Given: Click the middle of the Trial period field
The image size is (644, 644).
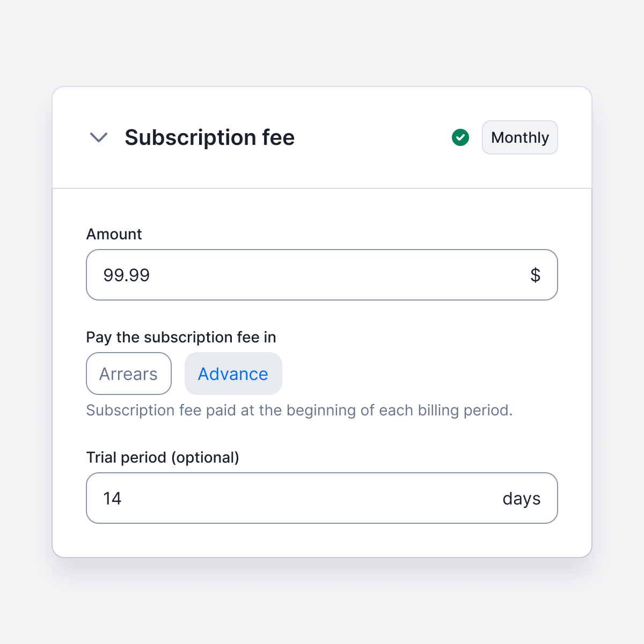Looking at the screenshot, I should coord(322,498).
